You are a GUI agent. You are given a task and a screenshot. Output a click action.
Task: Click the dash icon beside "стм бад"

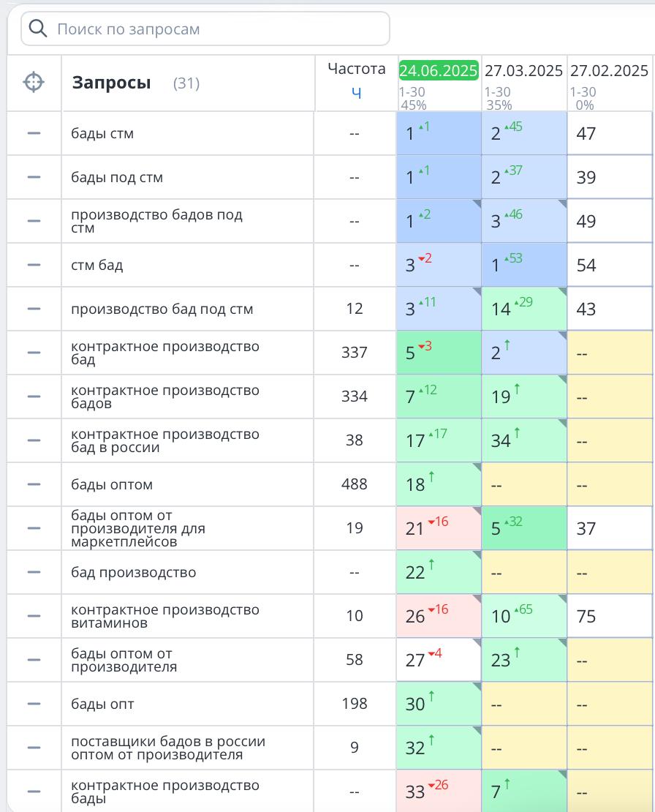(34, 265)
